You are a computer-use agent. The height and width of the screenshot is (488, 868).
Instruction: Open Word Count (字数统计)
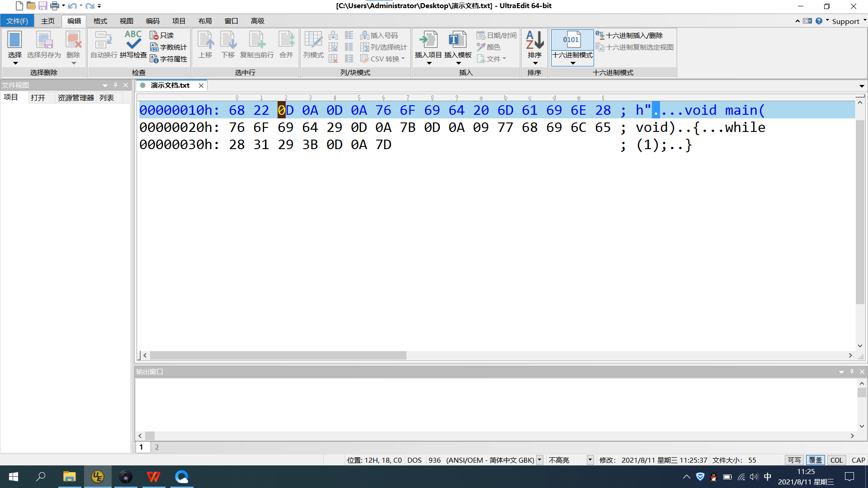click(168, 47)
